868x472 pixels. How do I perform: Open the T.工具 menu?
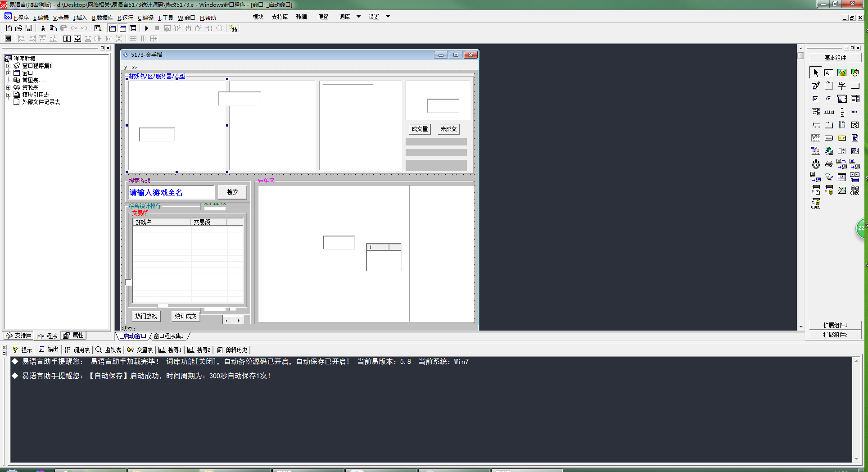pyautogui.click(x=165, y=18)
